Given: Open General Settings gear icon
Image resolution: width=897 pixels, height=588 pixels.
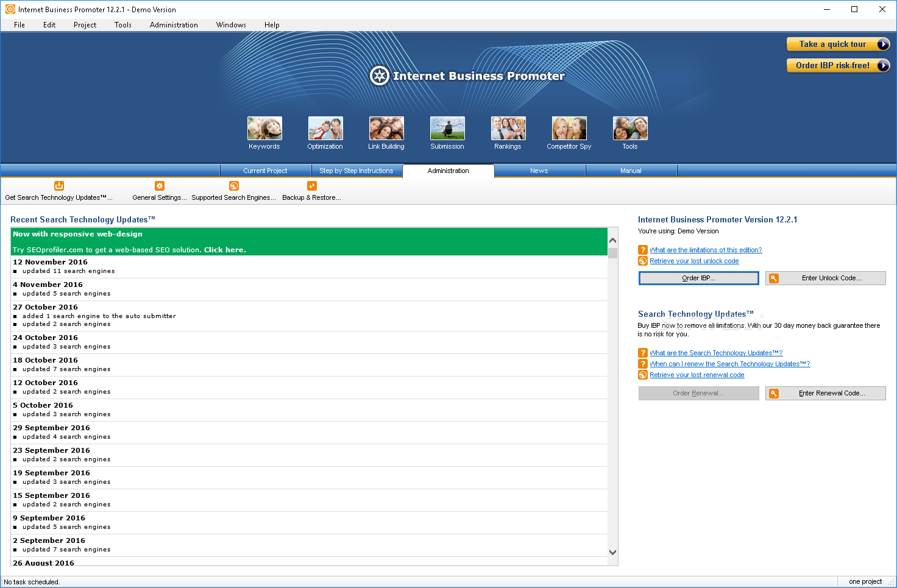Looking at the screenshot, I should pyautogui.click(x=160, y=186).
